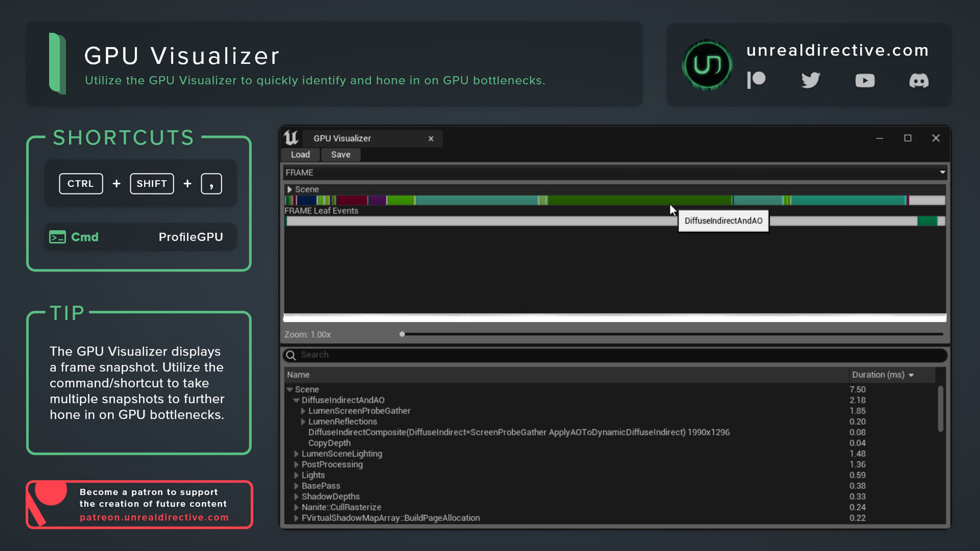Open the FRAME dropdown
This screenshot has width=980, height=551.
pos(942,172)
